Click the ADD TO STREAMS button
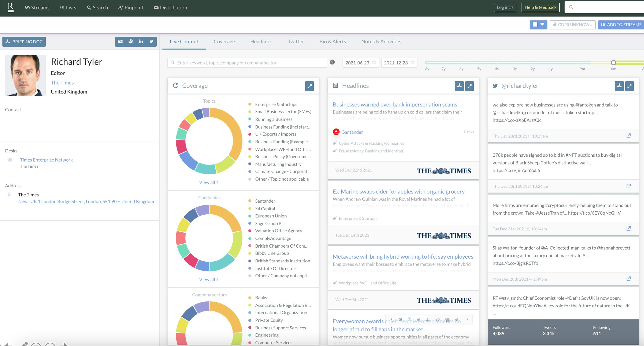This screenshot has height=346, width=644. [x=621, y=24]
